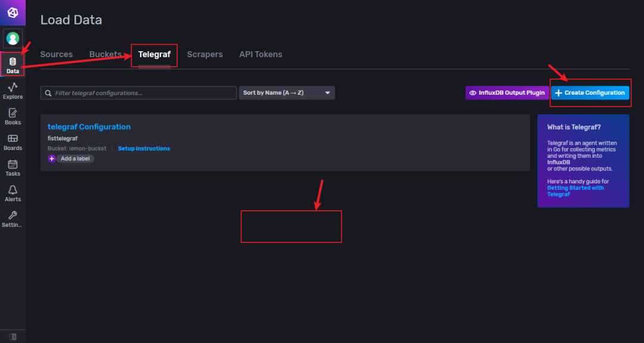
Task: Switch to the Buckets tab
Action: coord(106,54)
